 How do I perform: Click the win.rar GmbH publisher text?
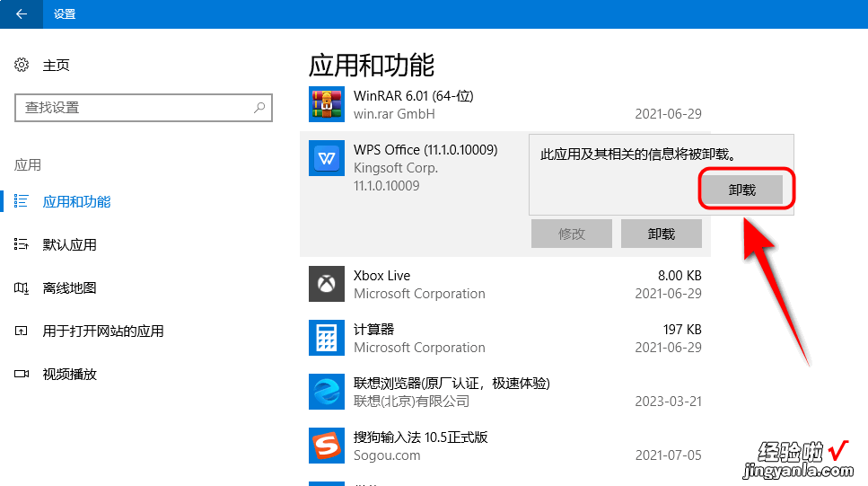tap(394, 114)
